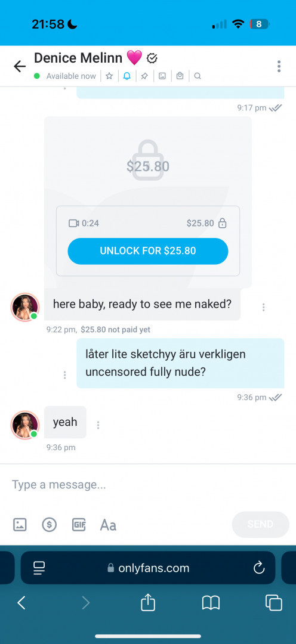This screenshot has width=296, height=644.
Task: Open options beside 'ready to see me naked' message
Action: (264, 307)
